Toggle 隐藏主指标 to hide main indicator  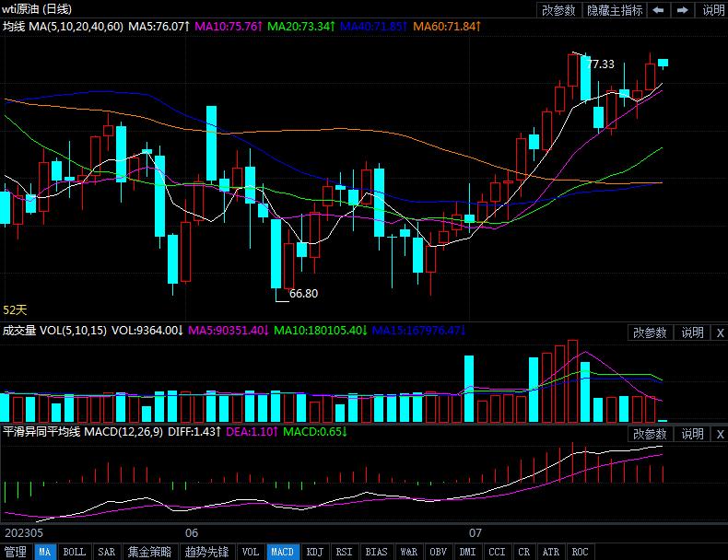(x=615, y=10)
